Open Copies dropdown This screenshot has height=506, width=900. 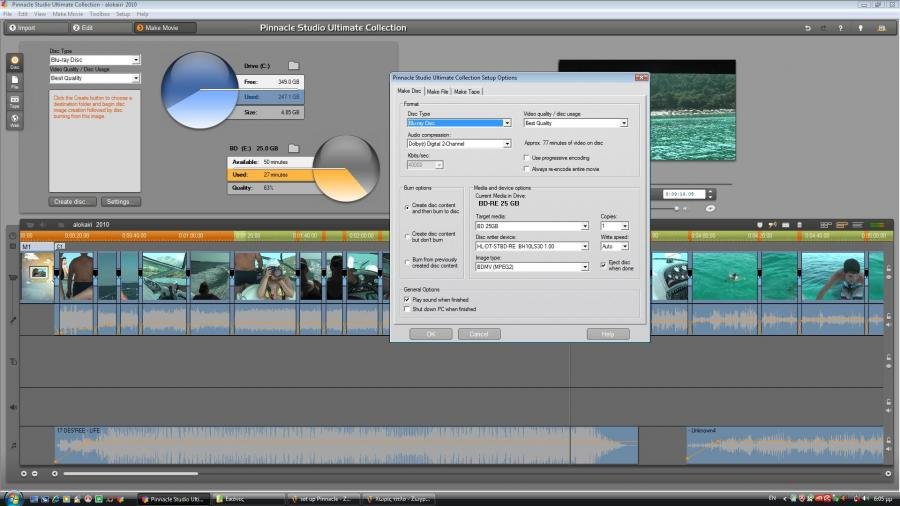625,226
